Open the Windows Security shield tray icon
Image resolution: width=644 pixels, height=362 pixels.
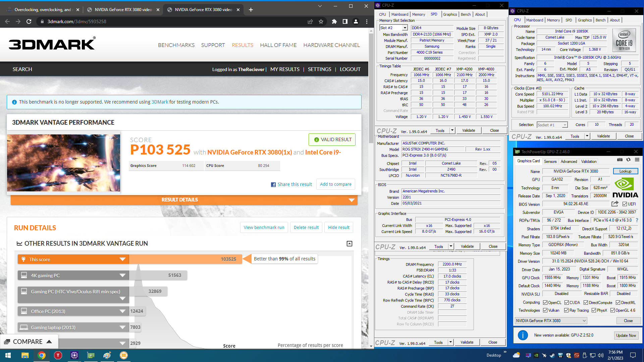[x=568, y=355]
